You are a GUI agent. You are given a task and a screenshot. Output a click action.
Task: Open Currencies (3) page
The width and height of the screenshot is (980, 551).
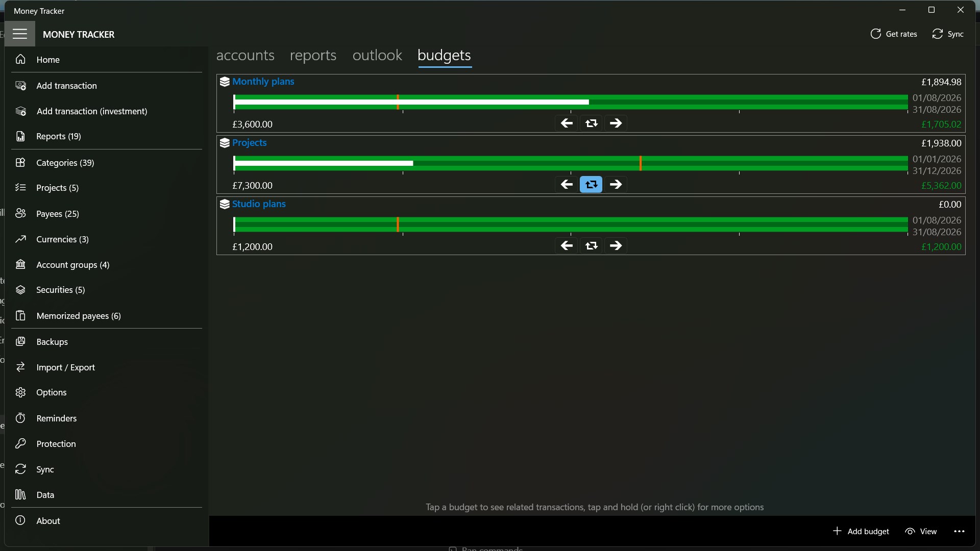(x=107, y=239)
